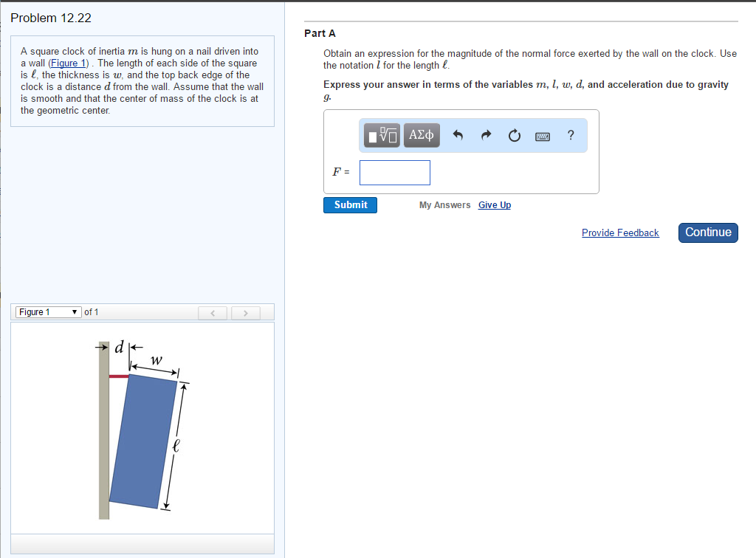756x558 pixels.
Task: Open the on-screen keyboard shortcuts
Action: (x=542, y=135)
